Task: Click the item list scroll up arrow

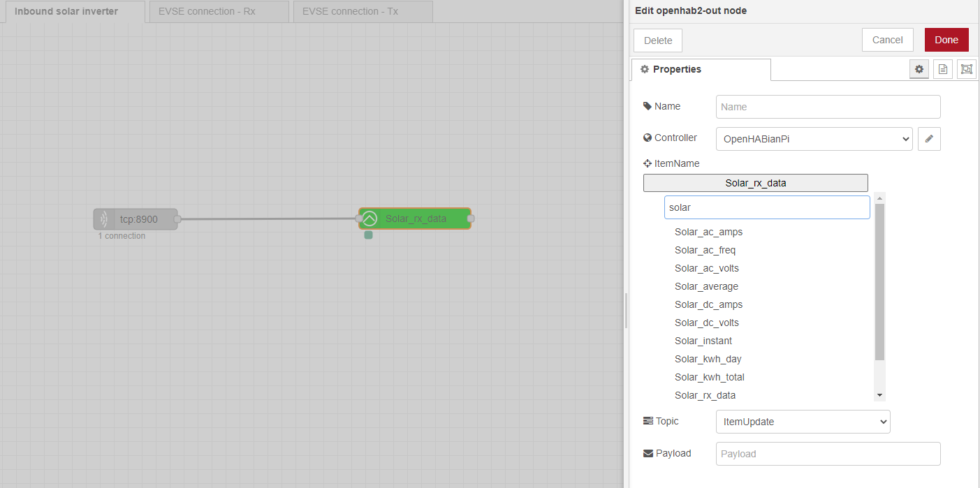Action: (x=879, y=198)
